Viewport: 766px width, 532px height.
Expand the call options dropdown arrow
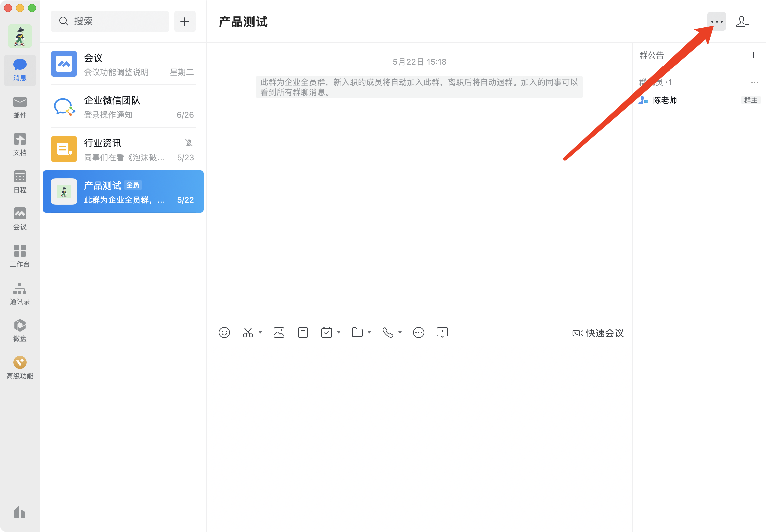pyautogui.click(x=400, y=333)
